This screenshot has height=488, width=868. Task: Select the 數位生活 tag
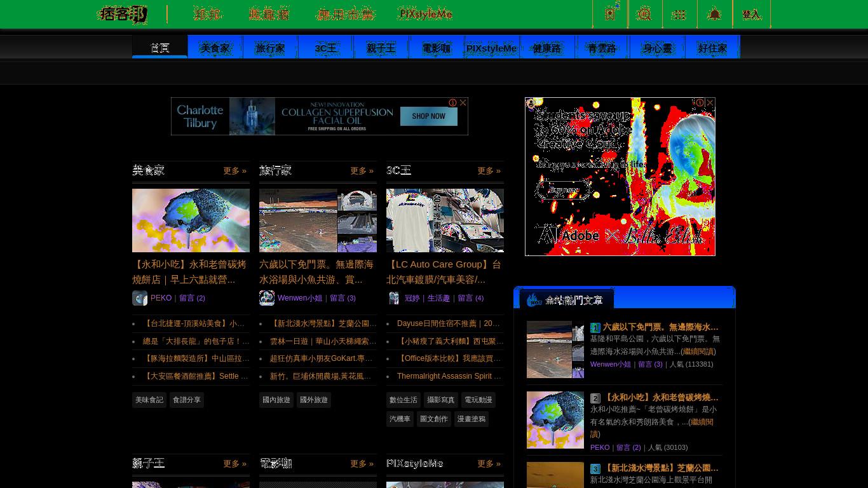click(x=403, y=400)
